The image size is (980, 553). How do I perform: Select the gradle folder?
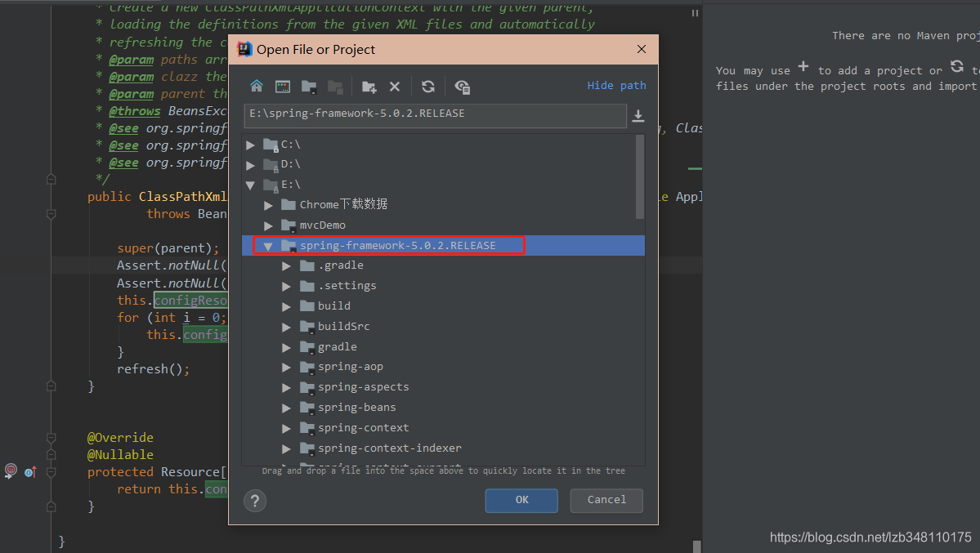(x=443, y=347)
